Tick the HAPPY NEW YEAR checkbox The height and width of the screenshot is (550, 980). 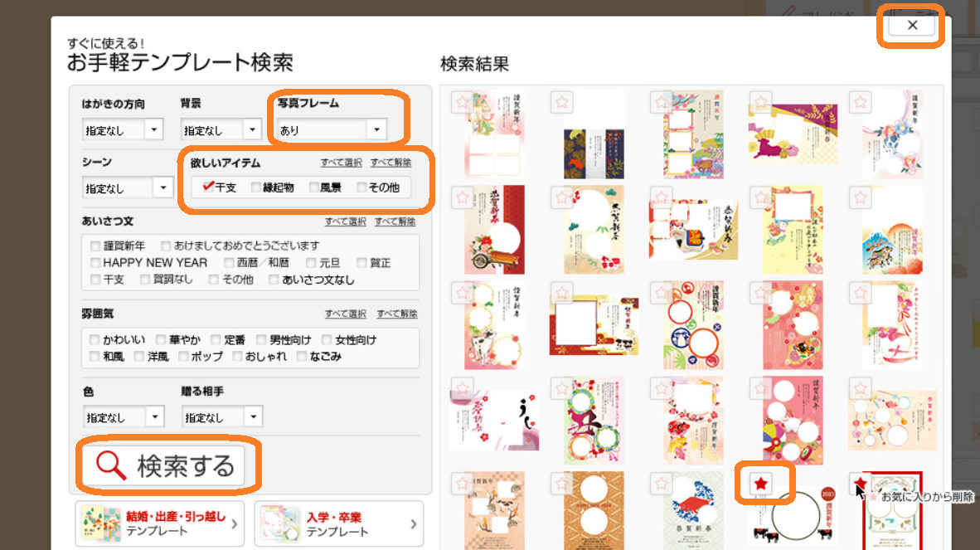click(x=95, y=262)
